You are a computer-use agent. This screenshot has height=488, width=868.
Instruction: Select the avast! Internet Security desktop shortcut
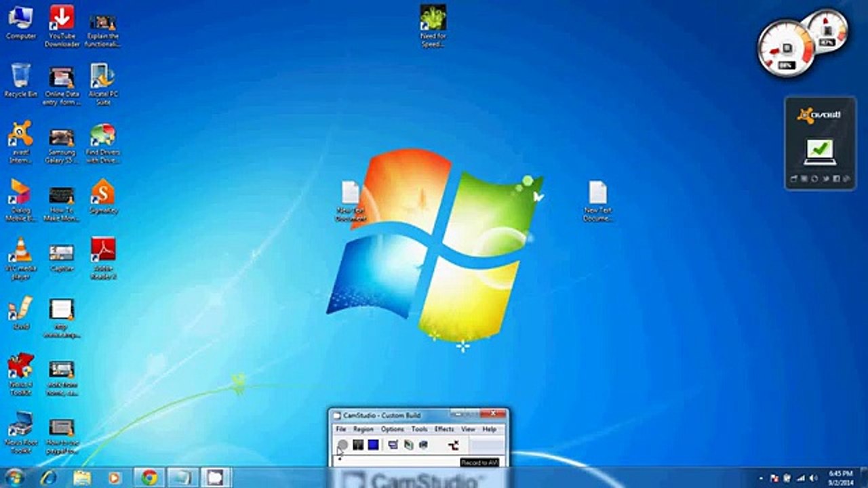click(21, 143)
